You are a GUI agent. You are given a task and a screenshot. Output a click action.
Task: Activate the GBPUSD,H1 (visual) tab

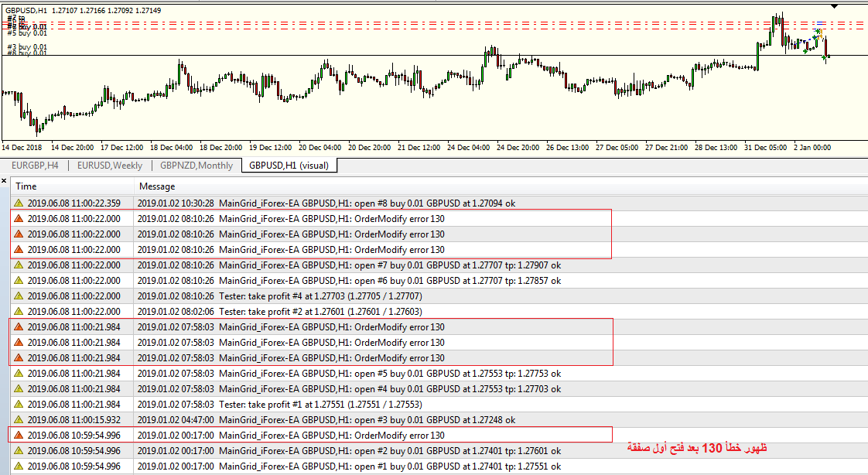point(289,166)
